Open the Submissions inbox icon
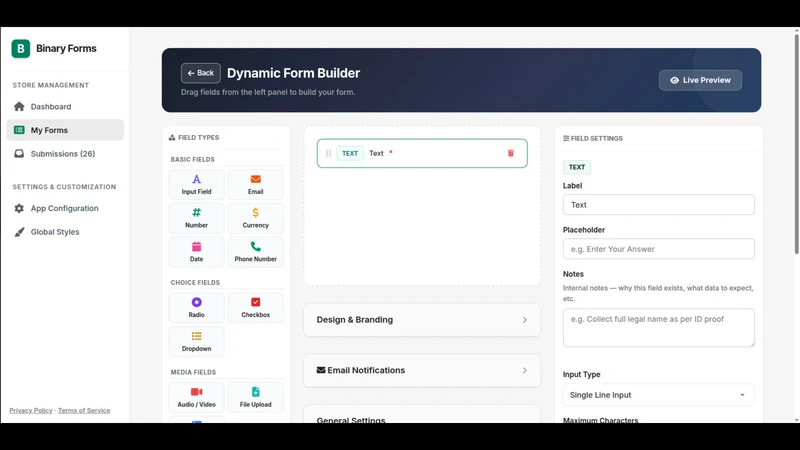 pyautogui.click(x=19, y=154)
